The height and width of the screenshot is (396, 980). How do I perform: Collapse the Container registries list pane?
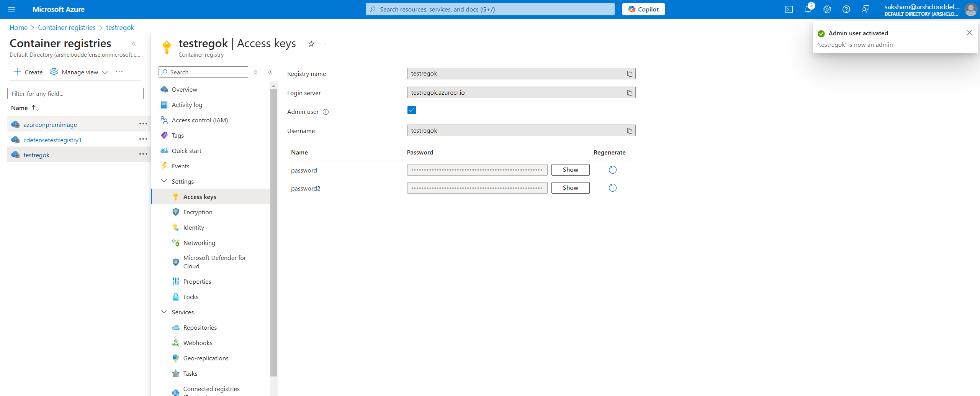click(134, 44)
